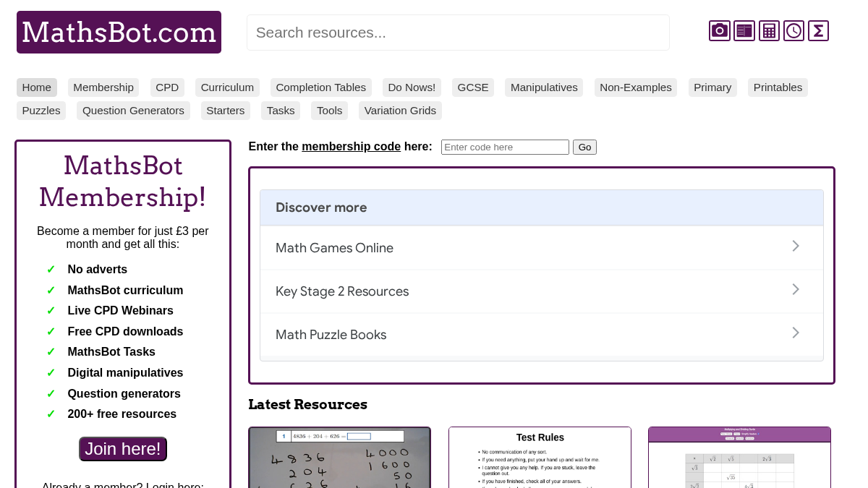Click the Question generators list item
The image size is (868, 488).
124,394
